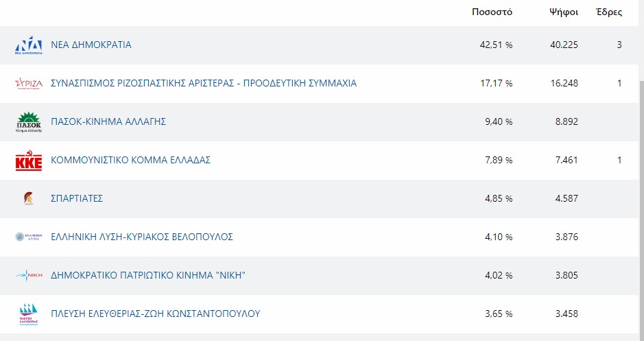This screenshot has height=341, width=644.
Task: Open the ΠΛΕΥΣΗ ΕΛΕΥΘΕΡΙΑΣ-ΖΩΗ ΚΩΝΣΤΑΝΤΟΠΟΥΛΟΥ link
Action: click(156, 314)
